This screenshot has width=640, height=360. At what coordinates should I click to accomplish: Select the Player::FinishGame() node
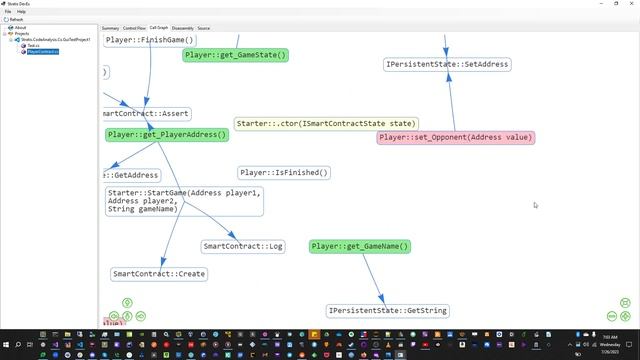pyautogui.click(x=149, y=40)
